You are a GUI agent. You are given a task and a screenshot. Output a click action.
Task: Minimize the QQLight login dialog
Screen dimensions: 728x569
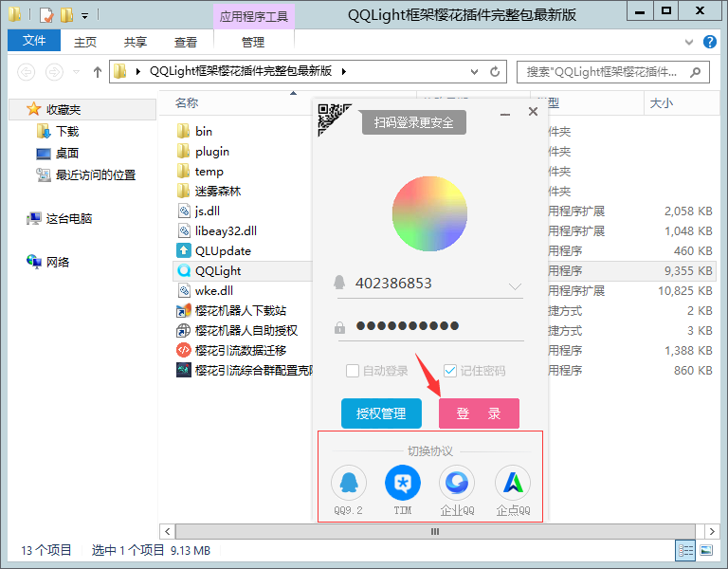[x=505, y=113]
